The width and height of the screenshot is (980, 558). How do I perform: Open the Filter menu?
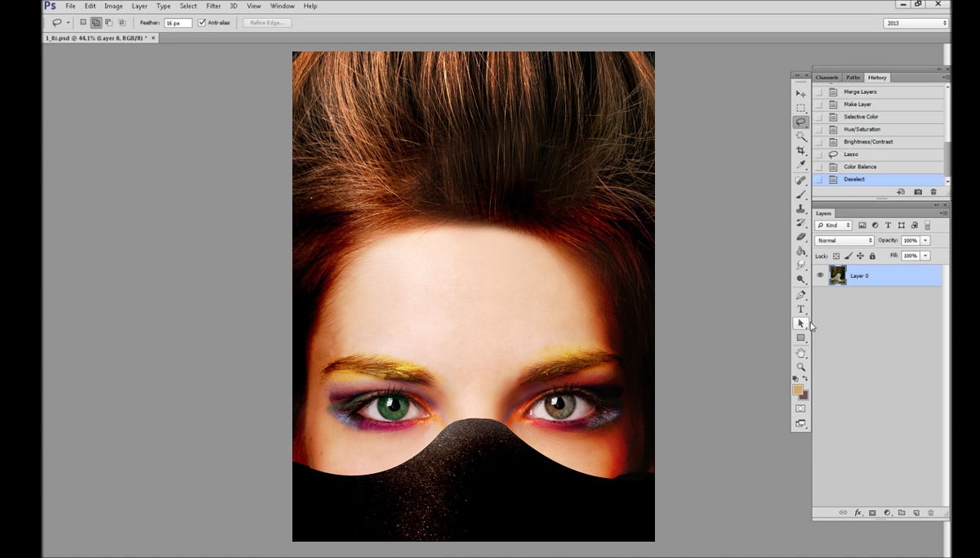(x=213, y=6)
